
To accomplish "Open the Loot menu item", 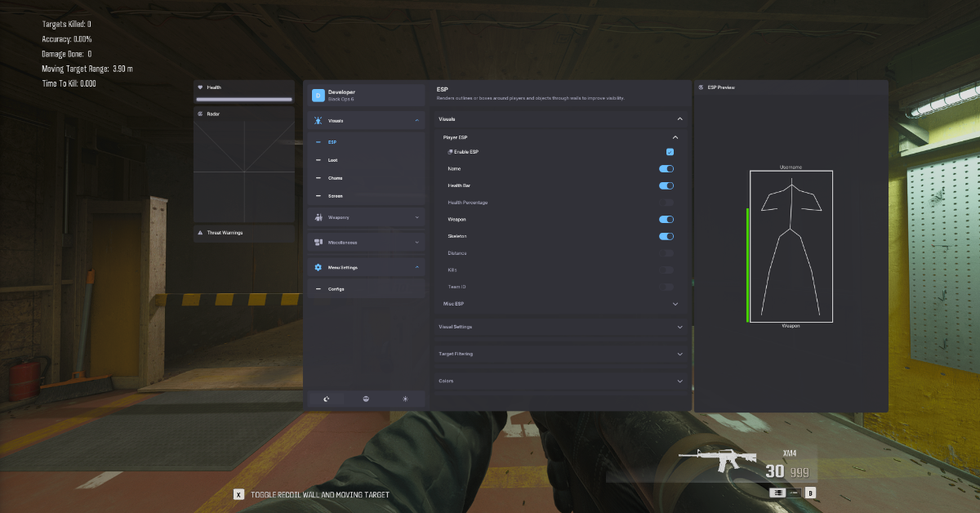I will (332, 160).
